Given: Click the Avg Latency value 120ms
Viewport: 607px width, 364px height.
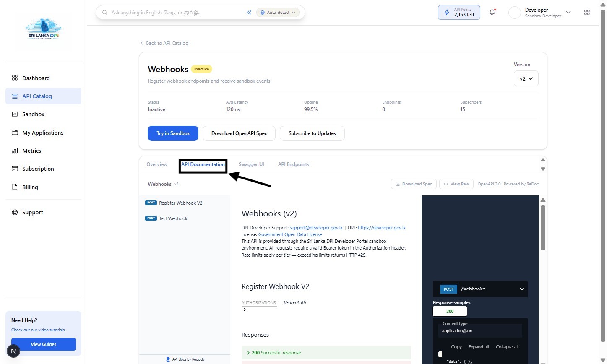Looking at the screenshot, I should pyautogui.click(x=233, y=109).
